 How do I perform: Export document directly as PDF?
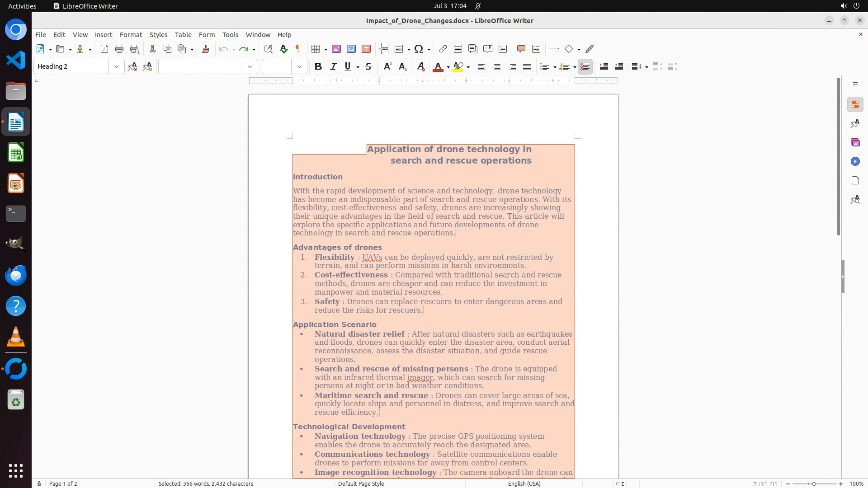104,49
